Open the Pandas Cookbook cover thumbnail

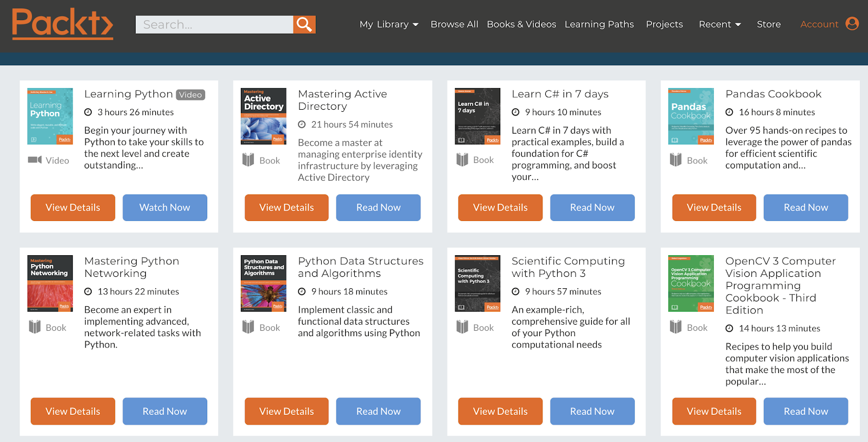[691, 116]
